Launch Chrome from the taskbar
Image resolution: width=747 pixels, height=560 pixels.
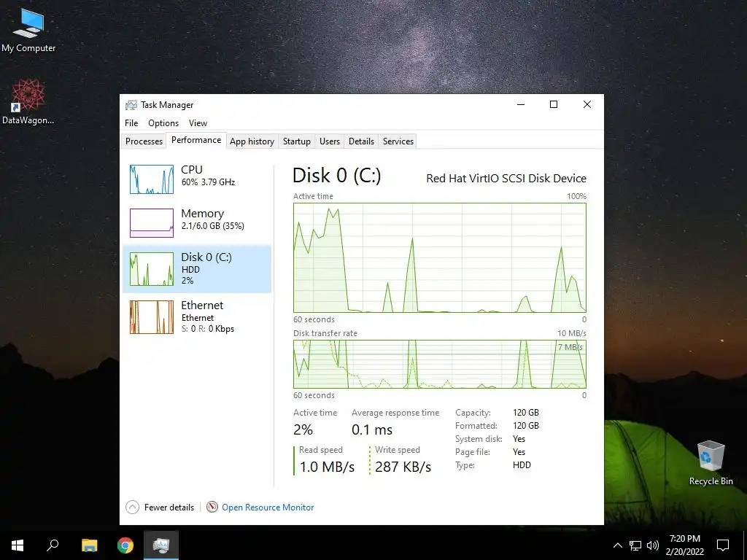point(125,545)
